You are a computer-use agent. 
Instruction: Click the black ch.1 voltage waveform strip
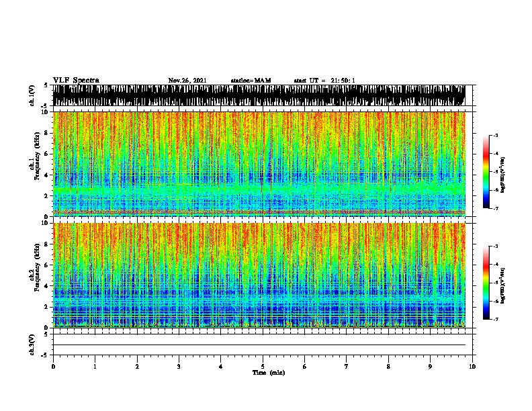(x=259, y=95)
